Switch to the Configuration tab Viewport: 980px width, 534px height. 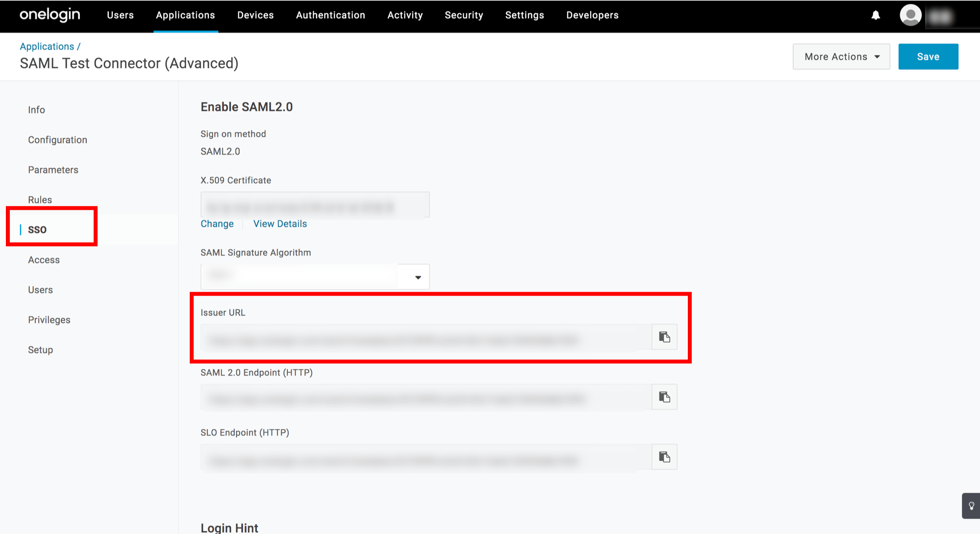click(x=57, y=140)
